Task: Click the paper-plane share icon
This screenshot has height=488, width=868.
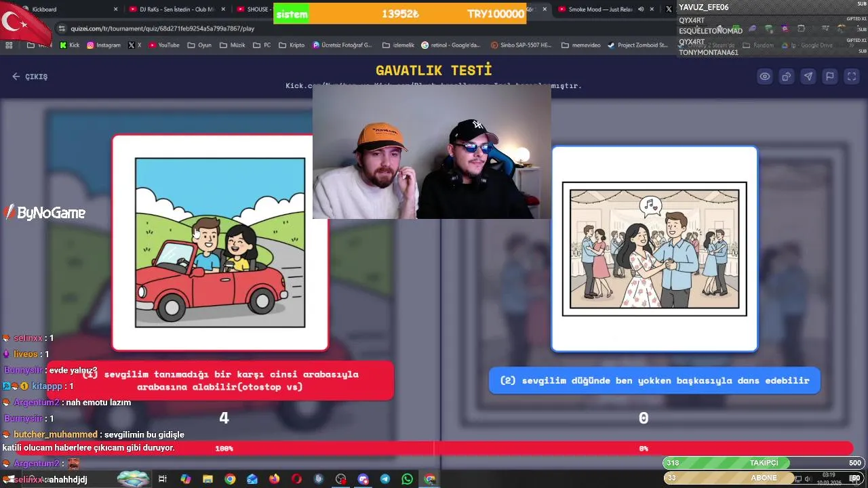Action: point(808,77)
